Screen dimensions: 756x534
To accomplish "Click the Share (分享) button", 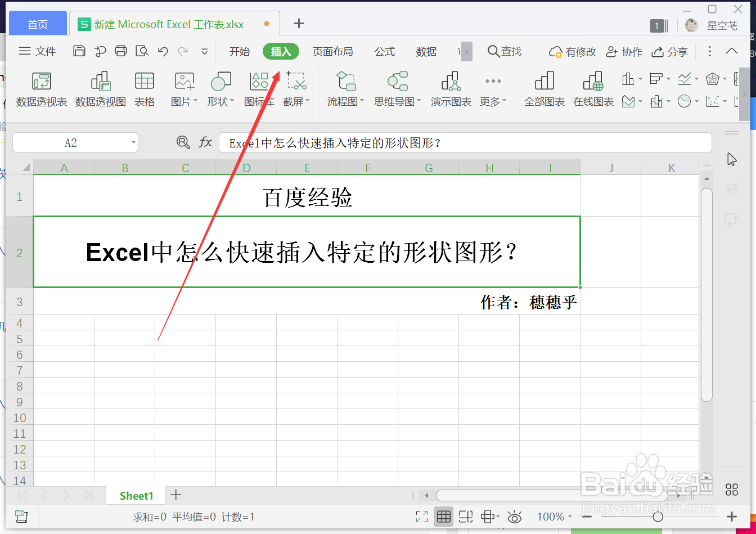I will point(669,51).
